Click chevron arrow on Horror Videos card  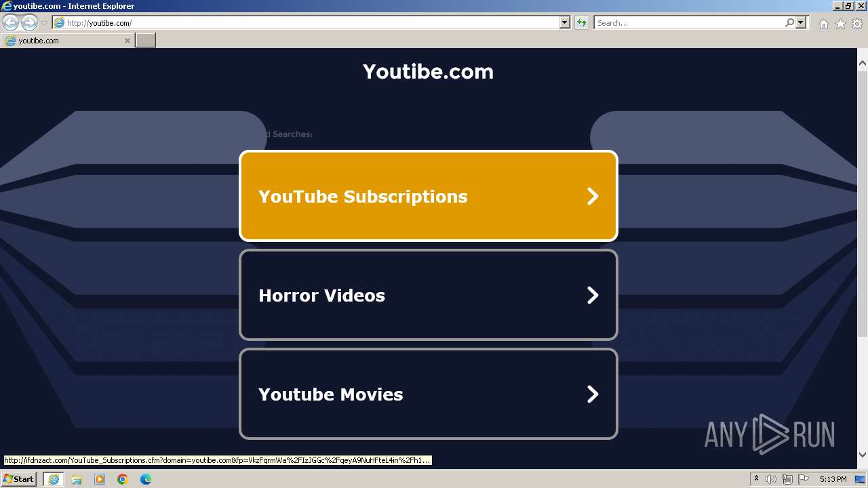[x=593, y=295]
